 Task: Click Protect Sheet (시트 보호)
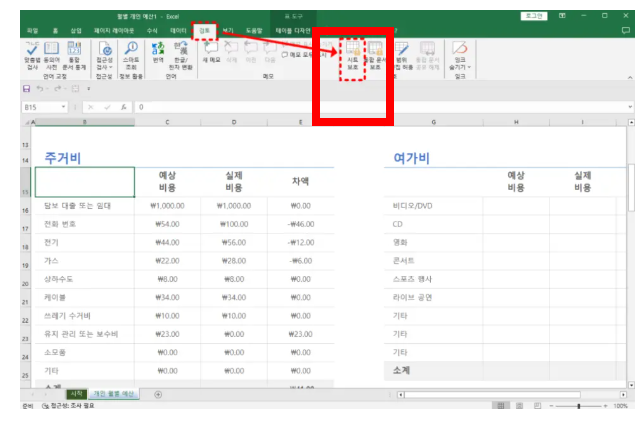(x=353, y=56)
